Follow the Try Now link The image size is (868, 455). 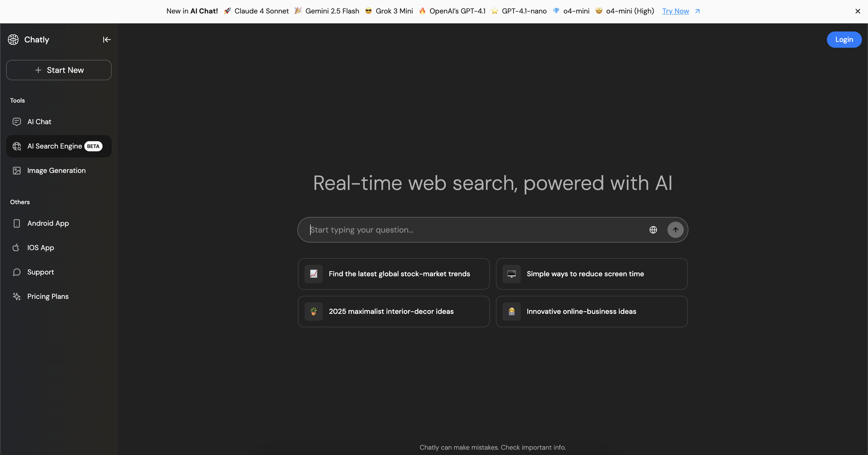[675, 11]
